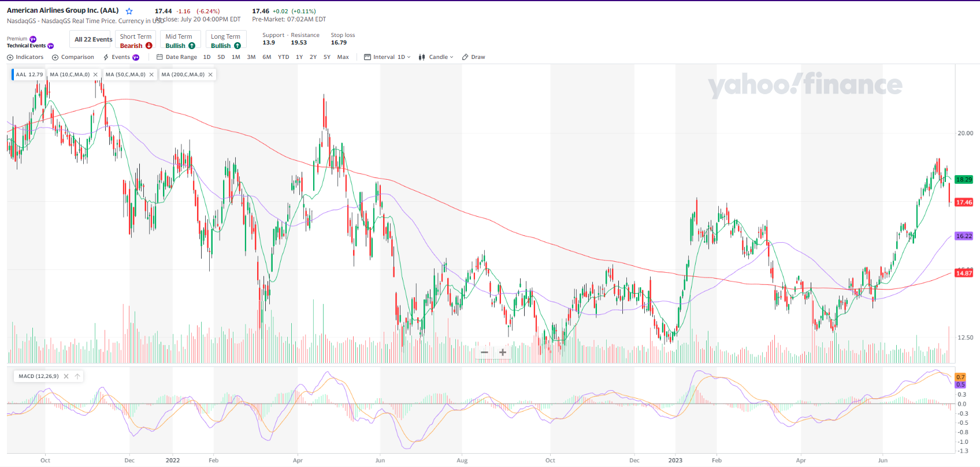980x467 pixels.
Task: Click the Pre-Market 17.46 price
Action: tap(261, 11)
